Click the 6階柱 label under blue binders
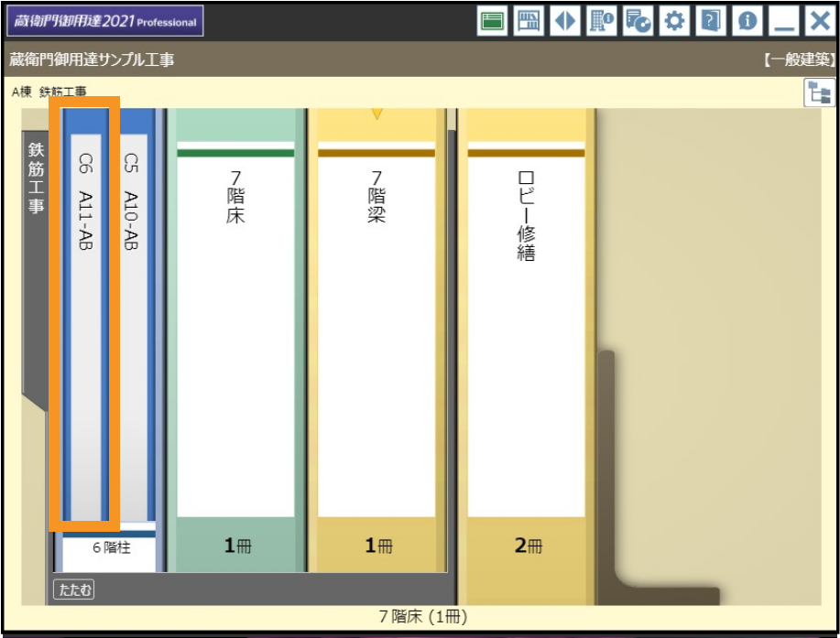Viewport: 840px width, 638px height. click(x=110, y=549)
